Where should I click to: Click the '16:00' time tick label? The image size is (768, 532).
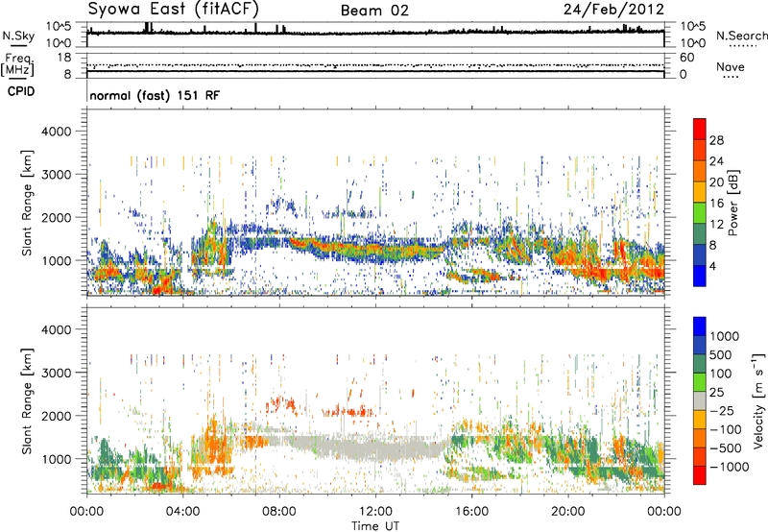click(x=471, y=512)
